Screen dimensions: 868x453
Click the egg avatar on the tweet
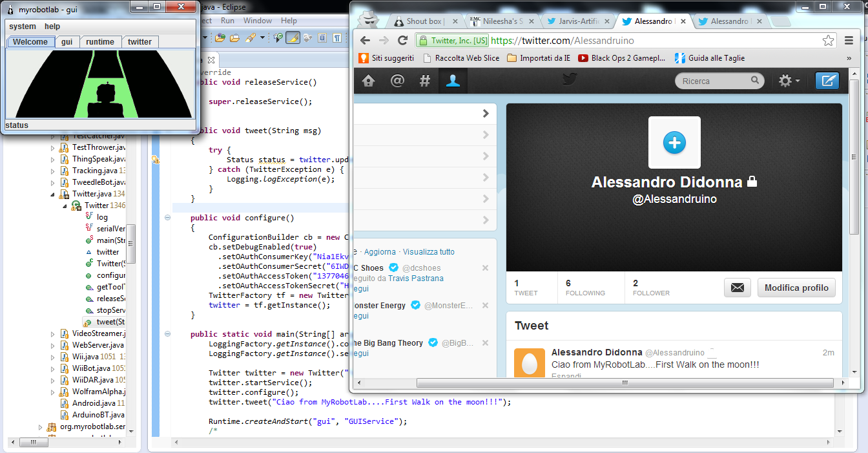pyautogui.click(x=530, y=363)
